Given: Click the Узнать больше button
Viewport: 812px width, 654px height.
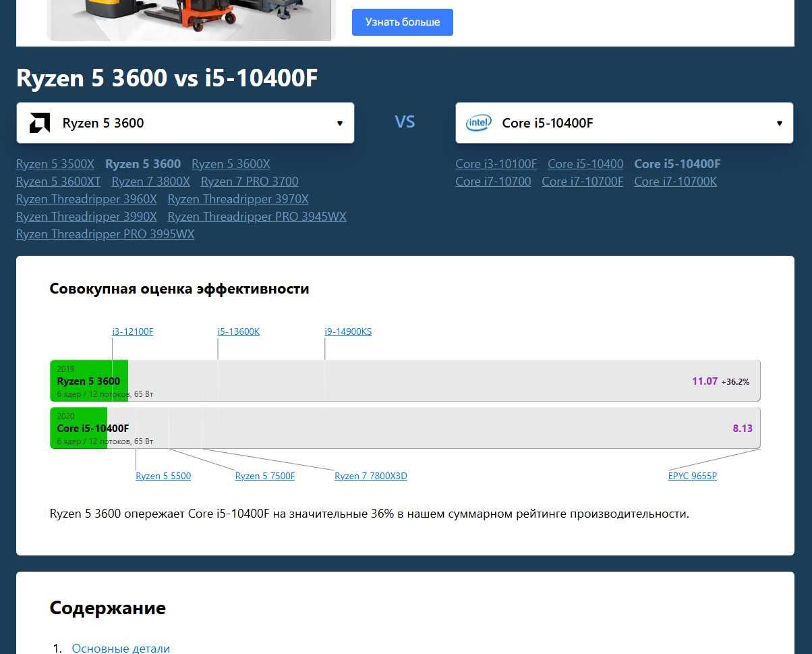Looking at the screenshot, I should pos(403,22).
